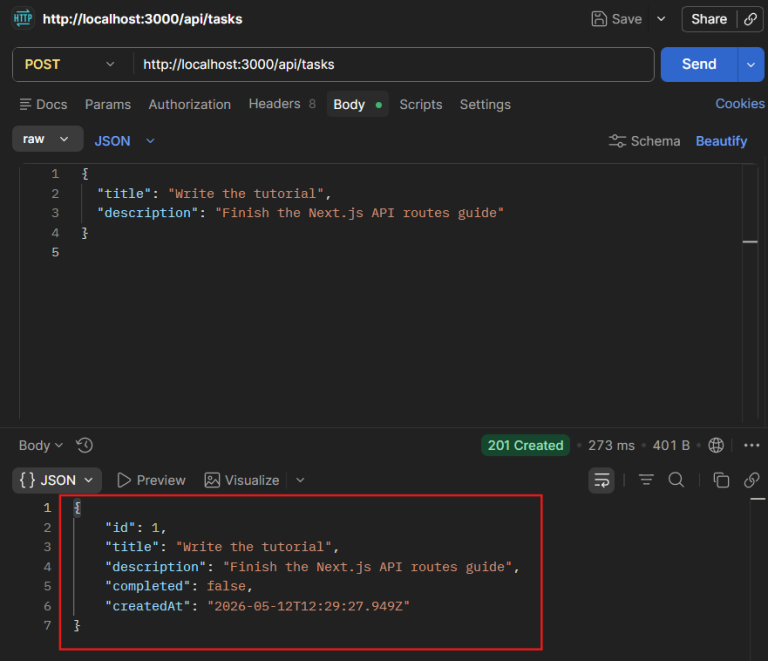Open the request Settings tab
The height and width of the screenshot is (661, 768).
click(x=485, y=104)
